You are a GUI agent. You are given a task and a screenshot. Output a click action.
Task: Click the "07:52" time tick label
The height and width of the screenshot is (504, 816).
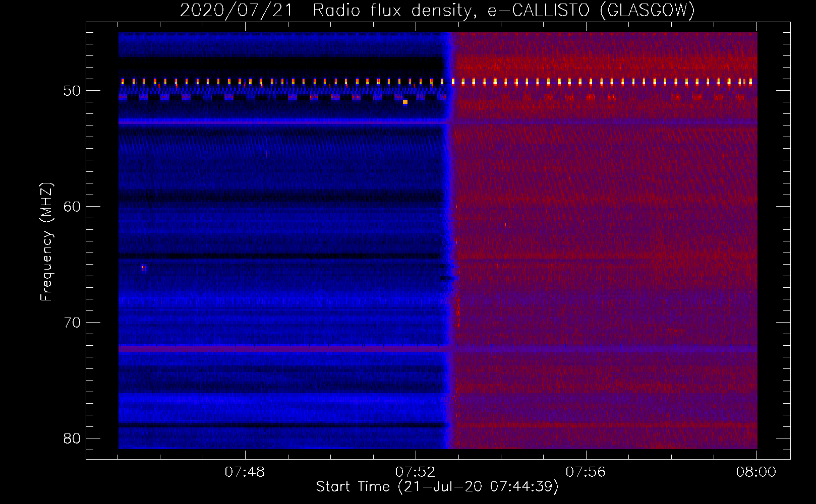(415, 472)
